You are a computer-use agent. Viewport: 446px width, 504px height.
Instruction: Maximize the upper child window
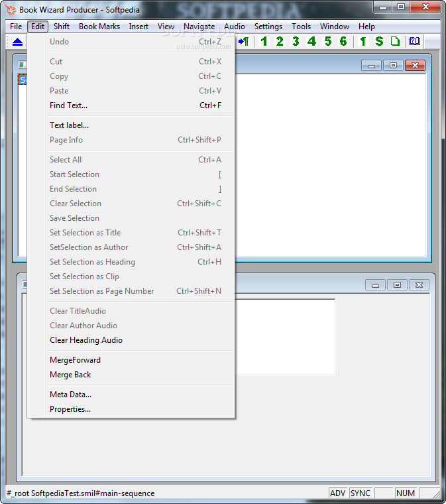pos(393,66)
